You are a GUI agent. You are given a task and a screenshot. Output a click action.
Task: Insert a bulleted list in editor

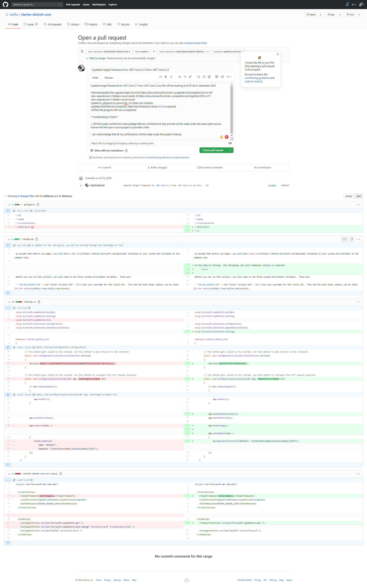click(199, 77)
